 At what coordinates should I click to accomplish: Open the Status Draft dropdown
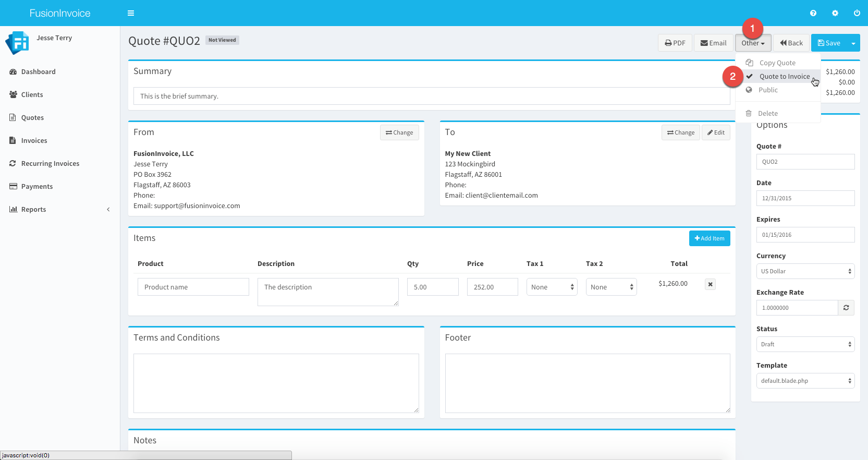tap(805, 344)
